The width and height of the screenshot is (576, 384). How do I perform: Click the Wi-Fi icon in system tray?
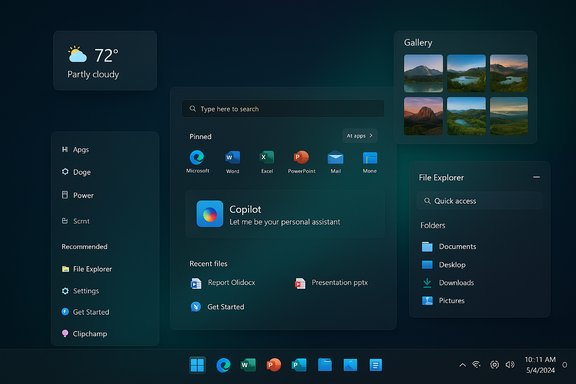point(476,365)
